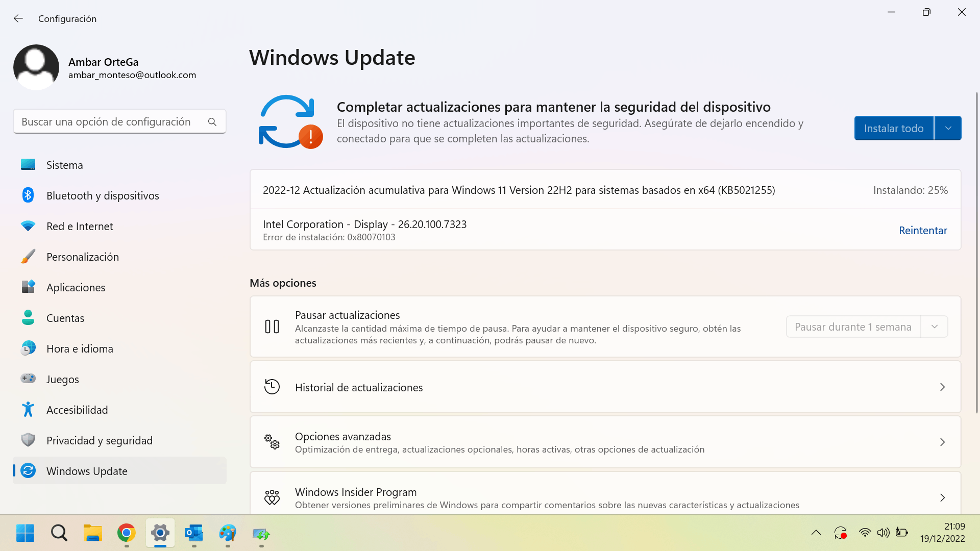Click Reintentar the failed Intel Display driver
This screenshot has width=980, height=551.
pyautogui.click(x=923, y=230)
